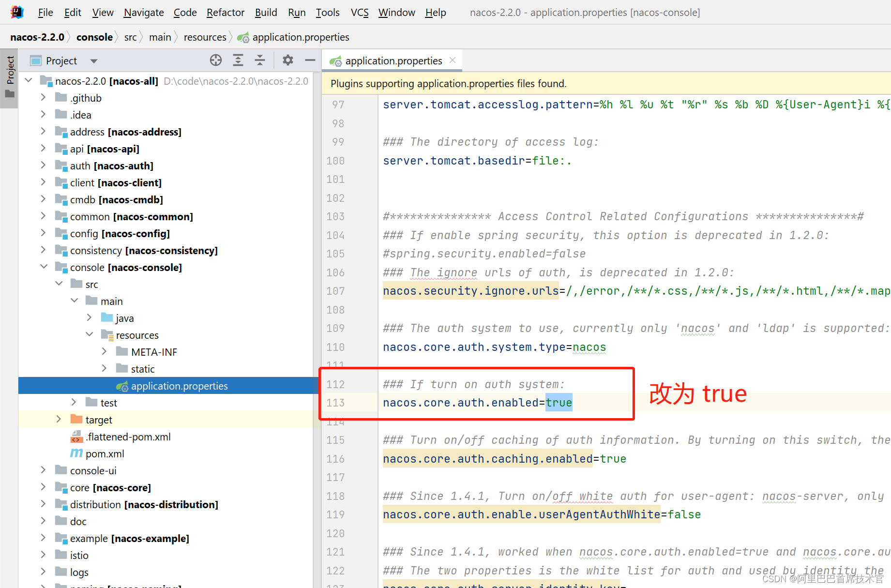Image resolution: width=891 pixels, height=588 pixels.
Task: Select example [nacos-example] module
Action: (x=130, y=538)
